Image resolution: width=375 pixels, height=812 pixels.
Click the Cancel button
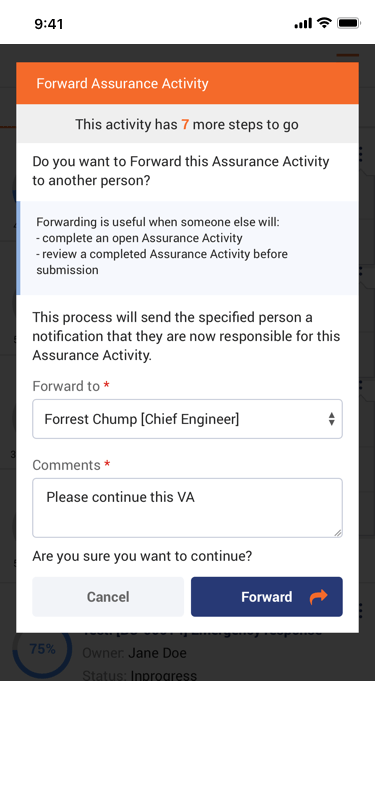tap(108, 597)
